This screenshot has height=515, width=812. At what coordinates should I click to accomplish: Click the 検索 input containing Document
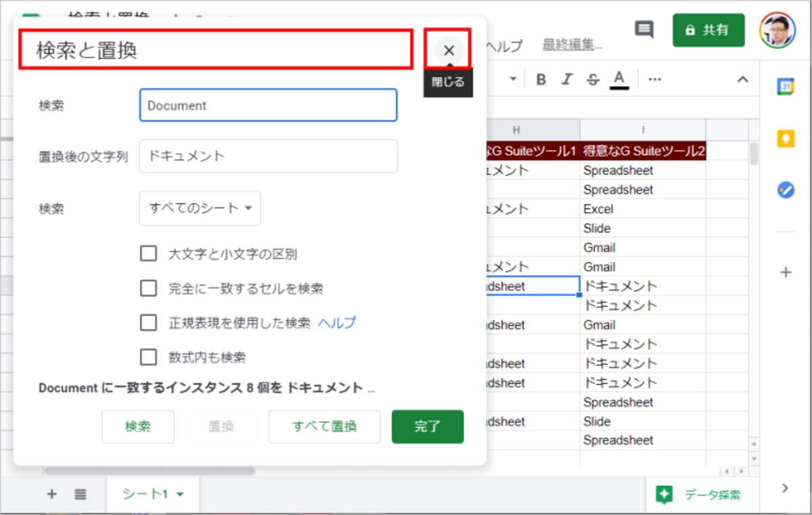pyautogui.click(x=268, y=106)
